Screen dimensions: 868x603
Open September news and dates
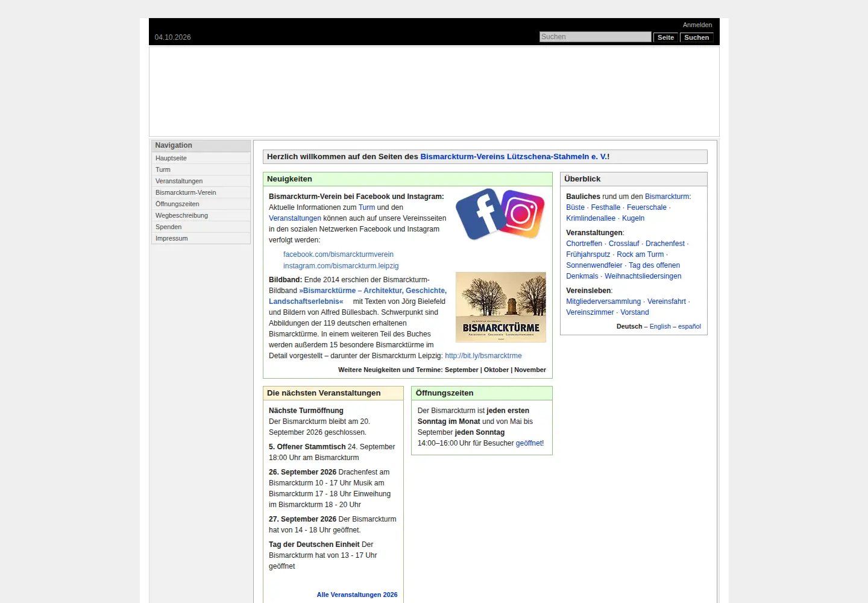click(x=462, y=370)
